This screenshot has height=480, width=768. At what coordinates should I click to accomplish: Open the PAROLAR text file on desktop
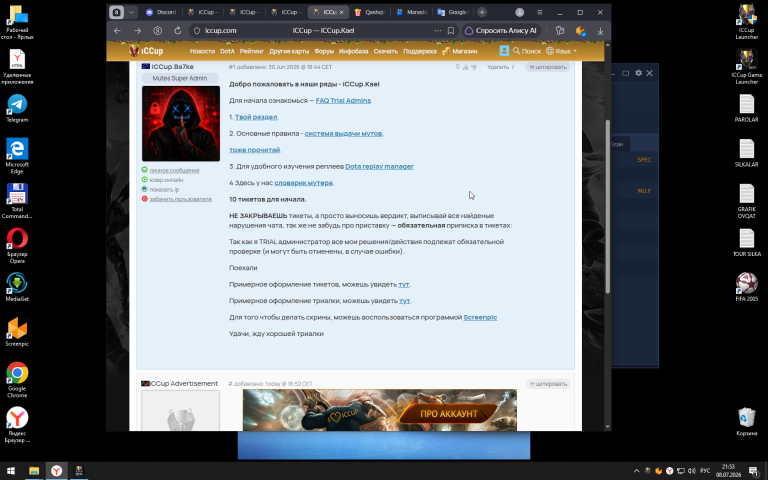[x=746, y=108]
